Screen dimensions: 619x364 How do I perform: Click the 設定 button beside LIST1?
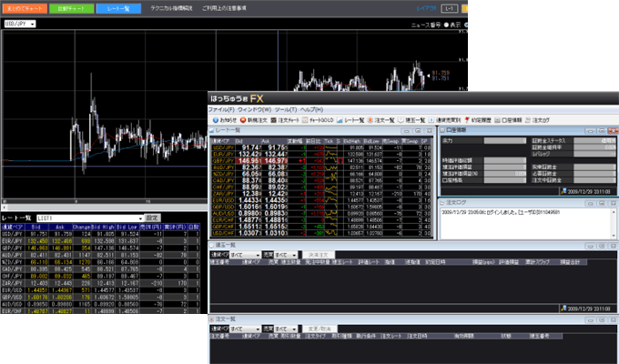coord(152,217)
